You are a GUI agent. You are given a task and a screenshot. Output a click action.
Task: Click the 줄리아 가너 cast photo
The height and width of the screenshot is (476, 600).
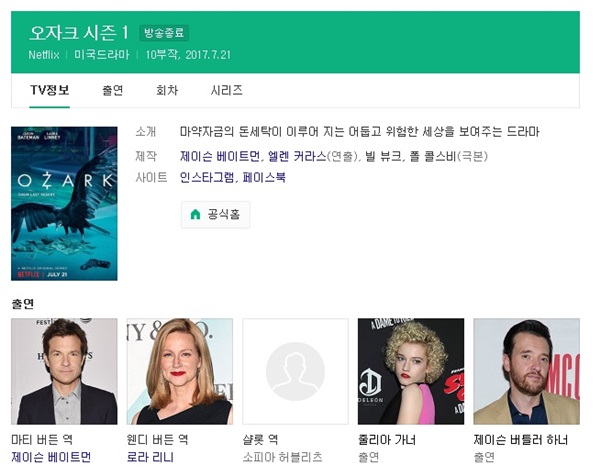coord(411,372)
